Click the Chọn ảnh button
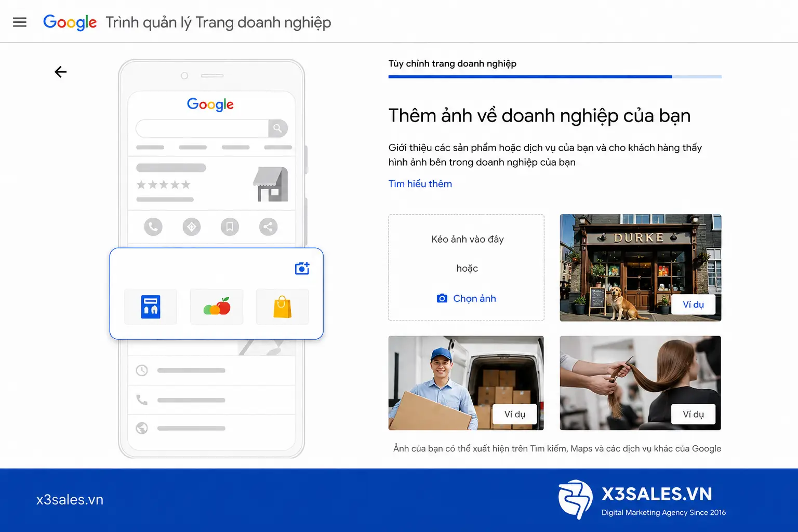The width and height of the screenshot is (798, 532). coord(467,298)
